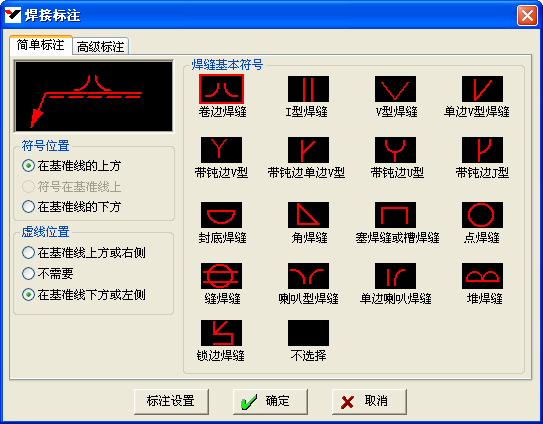Select the 缝焊缝 weld icon

tap(221, 276)
